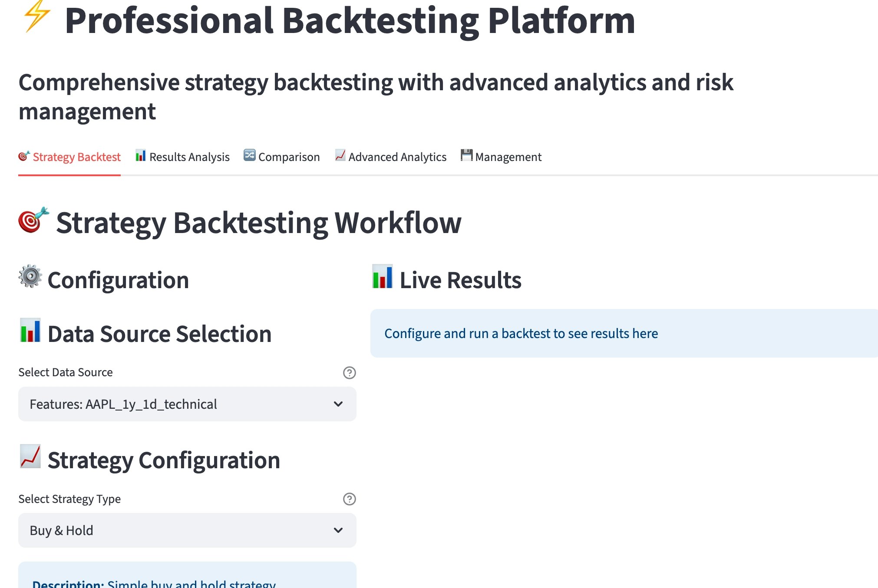The image size is (878, 588).
Task: Switch to the Results Analysis tab
Action: tap(182, 157)
